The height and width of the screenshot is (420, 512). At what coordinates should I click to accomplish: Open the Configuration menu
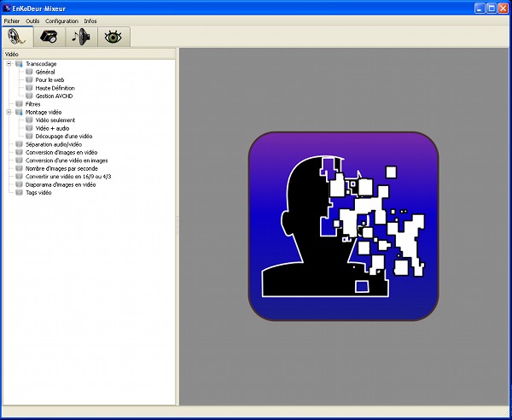point(61,20)
